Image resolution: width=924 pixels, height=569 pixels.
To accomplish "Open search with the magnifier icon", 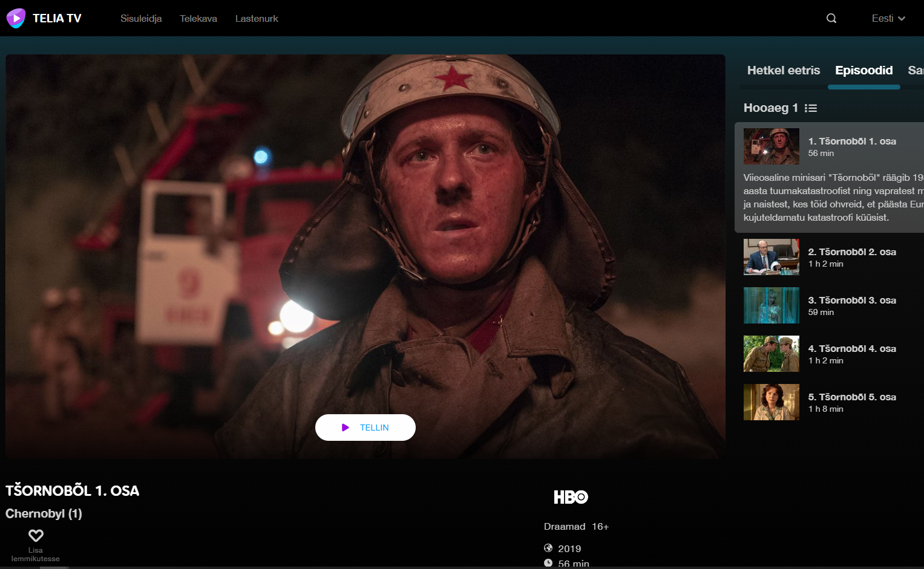I will pyautogui.click(x=831, y=18).
